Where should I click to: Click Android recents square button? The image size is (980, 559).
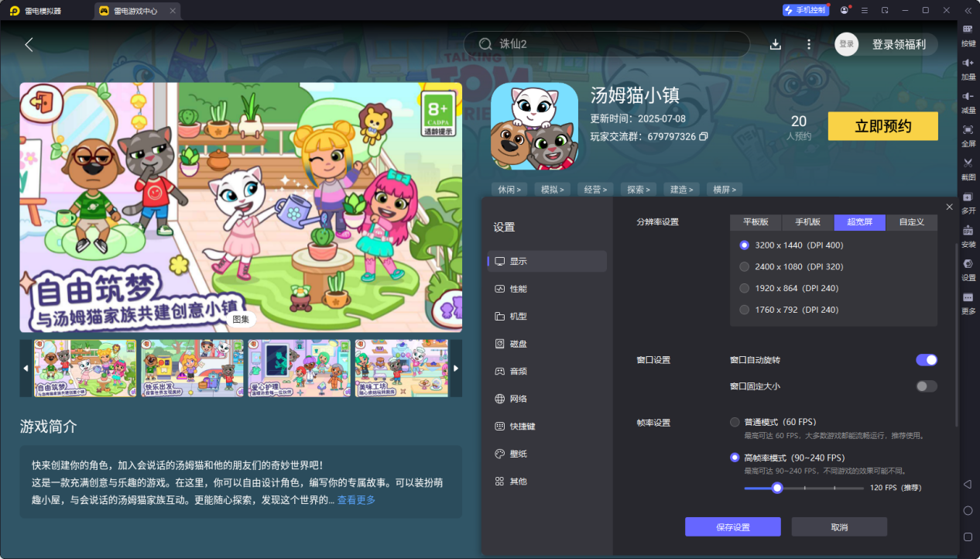pyautogui.click(x=968, y=537)
